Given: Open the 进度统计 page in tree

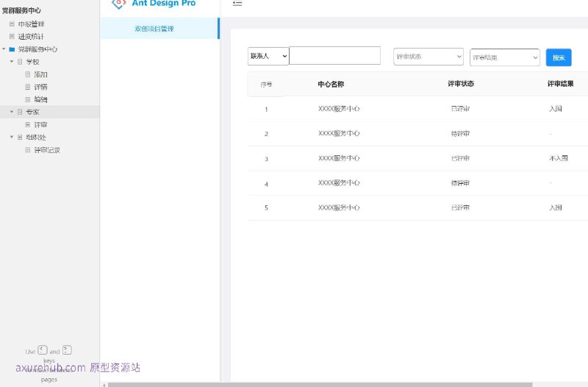Looking at the screenshot, I should [x=31, y=36].
